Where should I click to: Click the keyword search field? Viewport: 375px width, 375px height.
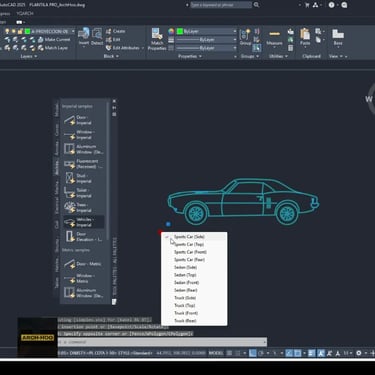(221, 5)
